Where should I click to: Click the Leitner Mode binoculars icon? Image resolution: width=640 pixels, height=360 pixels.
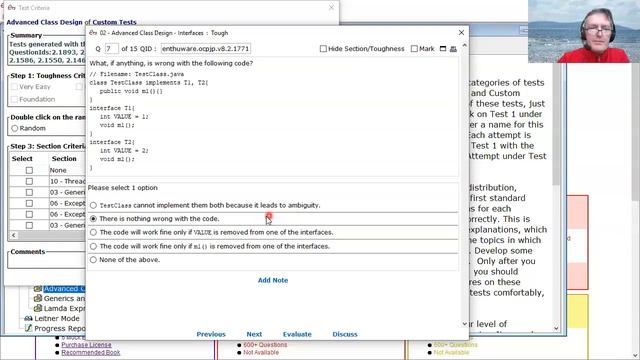(28, 318)
